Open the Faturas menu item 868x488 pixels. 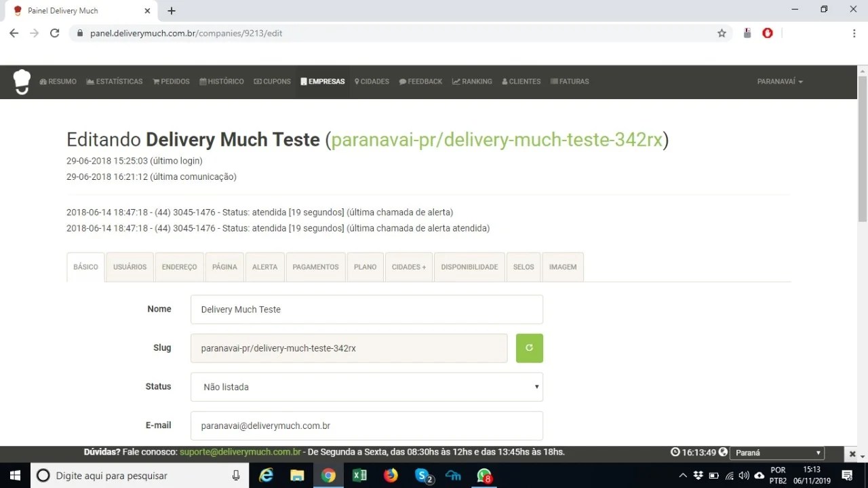click(570, 81)
